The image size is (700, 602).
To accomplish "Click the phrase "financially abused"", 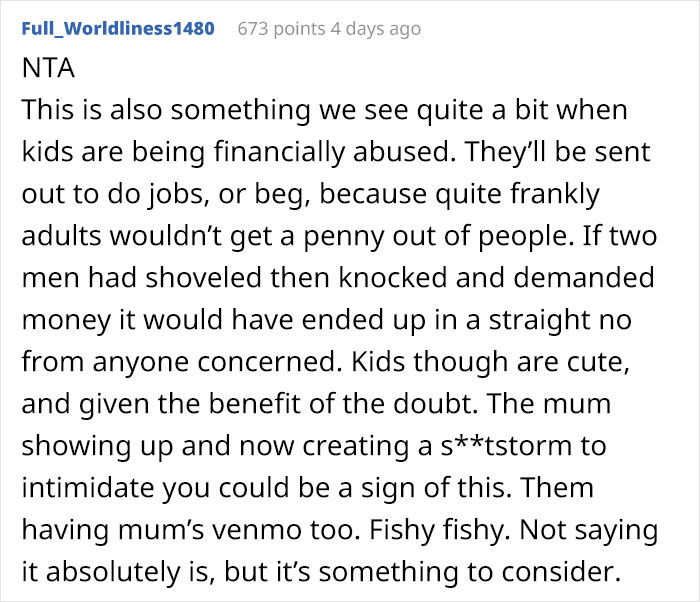I will click(332, 152).
